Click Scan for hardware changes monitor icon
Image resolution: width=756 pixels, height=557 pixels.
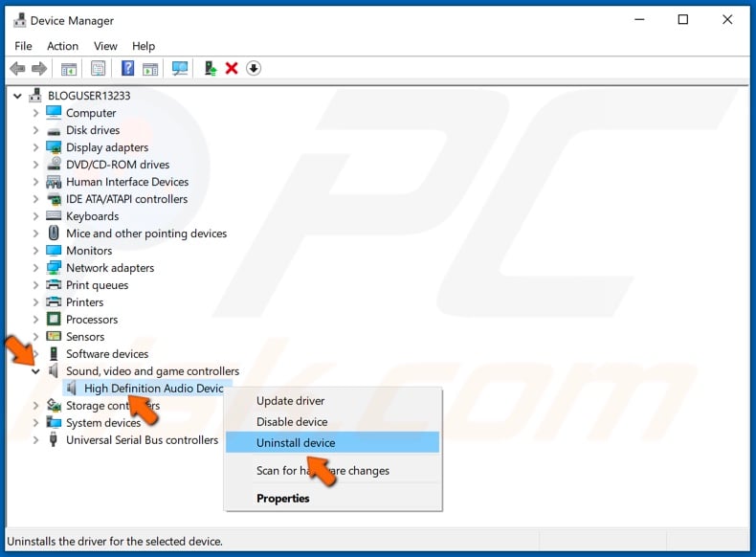click(x=180, y=69)
